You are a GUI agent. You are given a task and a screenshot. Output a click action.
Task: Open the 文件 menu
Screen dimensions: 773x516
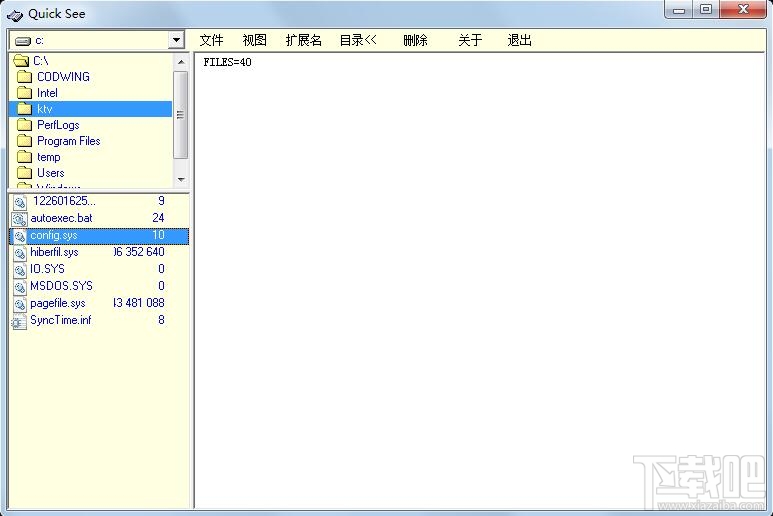[211, 40]
